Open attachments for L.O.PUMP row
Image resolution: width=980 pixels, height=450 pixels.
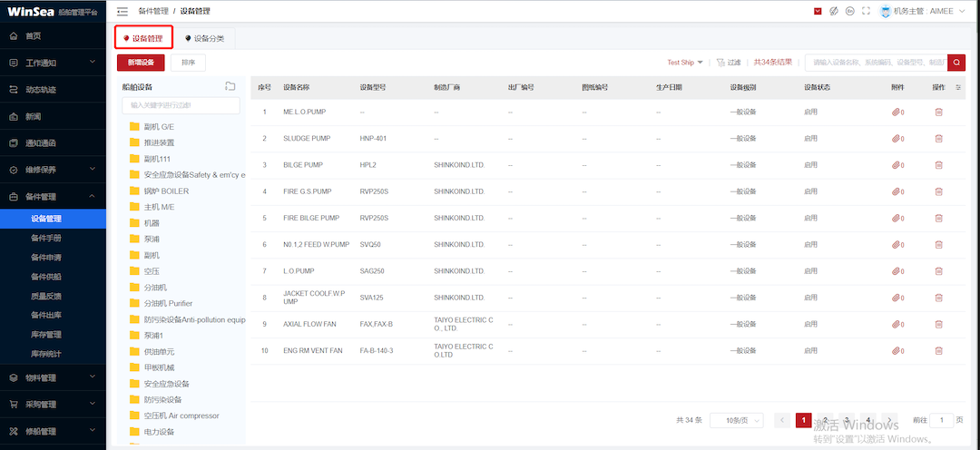(897, 271)
